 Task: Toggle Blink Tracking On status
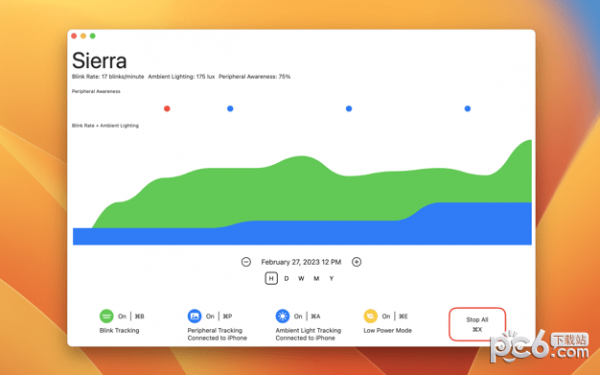(x=122, y=316)
